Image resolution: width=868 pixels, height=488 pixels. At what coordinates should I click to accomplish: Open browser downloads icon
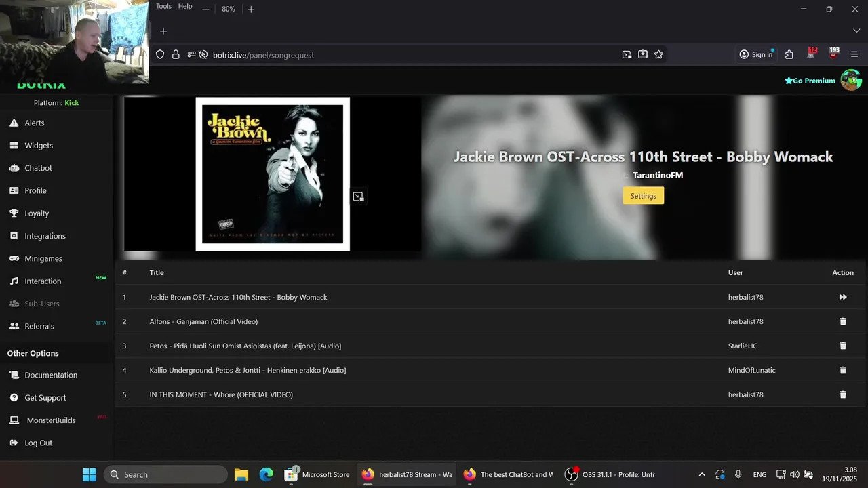(642, 55)
